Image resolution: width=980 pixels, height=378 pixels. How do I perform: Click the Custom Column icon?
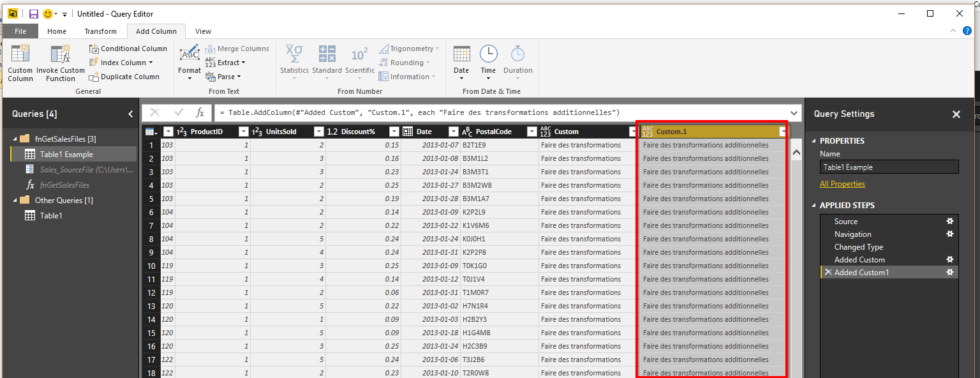20,55
